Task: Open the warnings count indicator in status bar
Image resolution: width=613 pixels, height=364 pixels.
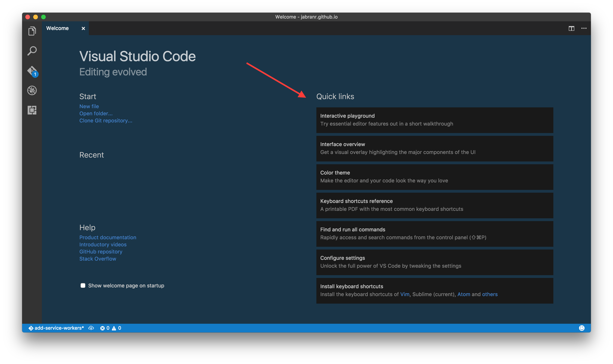Action: [117, 328]
